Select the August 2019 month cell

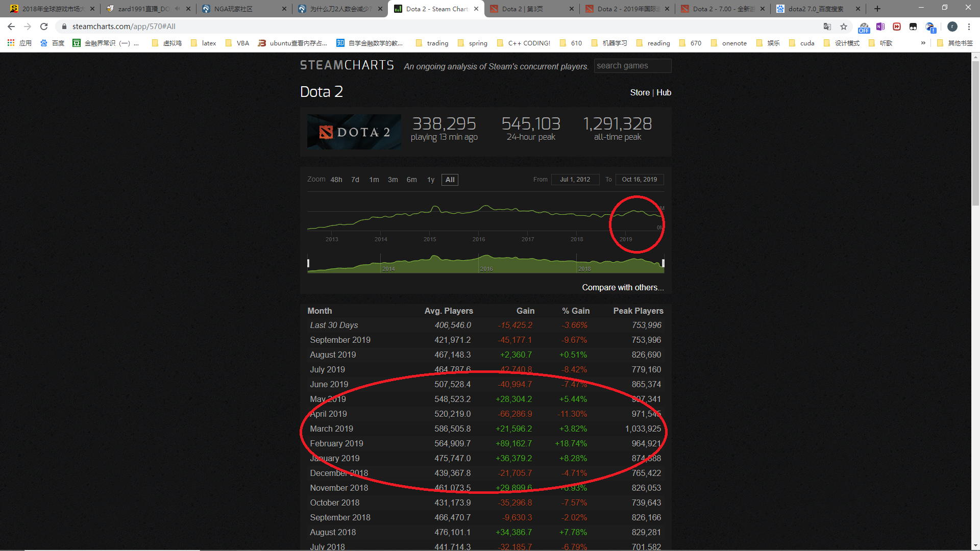[333, 355]
